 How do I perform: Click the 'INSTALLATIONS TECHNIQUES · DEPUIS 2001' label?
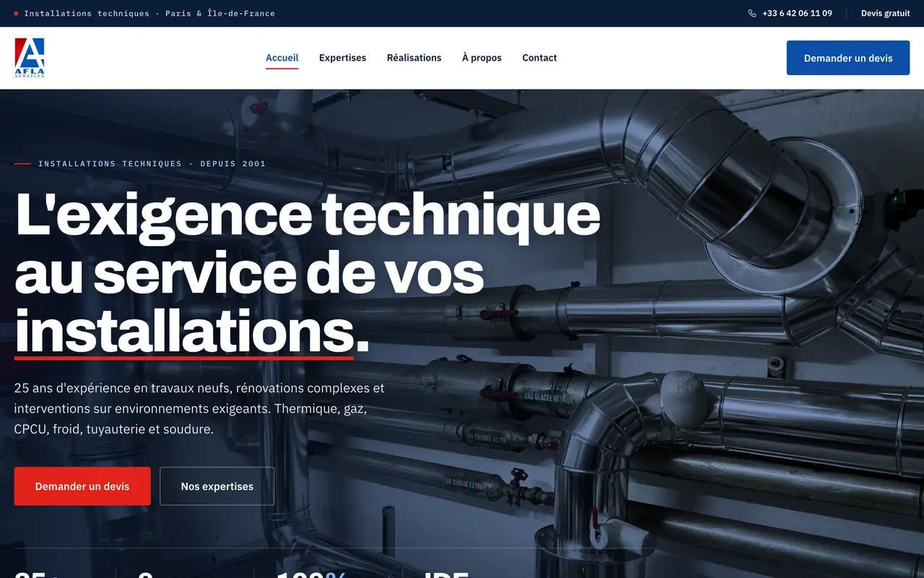152,164
